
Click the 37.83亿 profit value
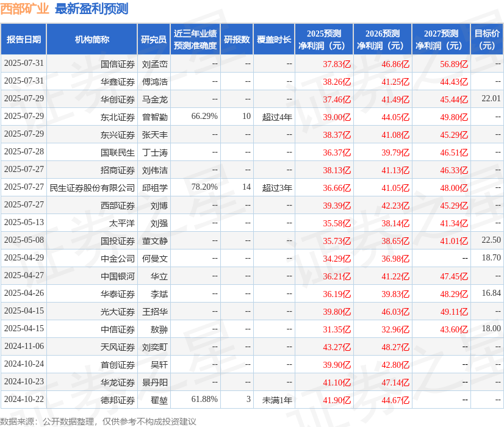coord(337,64)
